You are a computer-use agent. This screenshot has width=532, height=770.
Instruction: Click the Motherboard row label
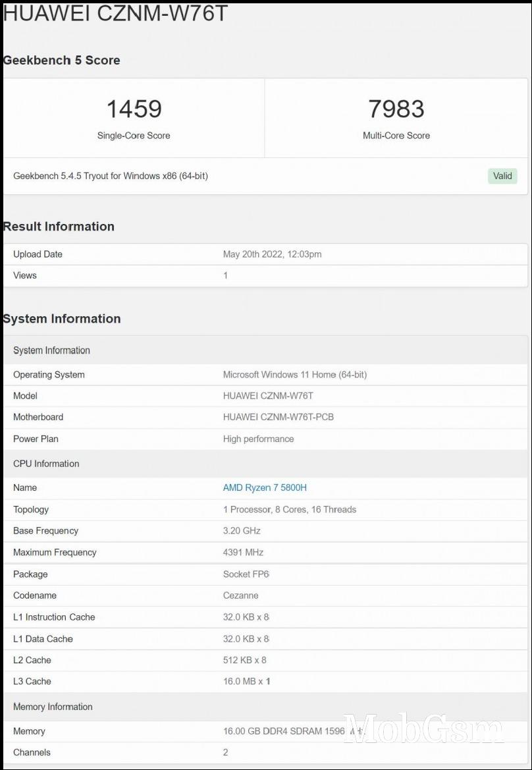point(38,417)
